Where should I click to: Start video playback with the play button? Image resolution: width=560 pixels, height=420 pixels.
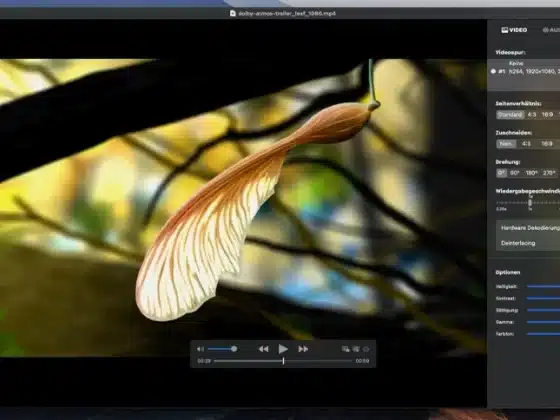283,349
